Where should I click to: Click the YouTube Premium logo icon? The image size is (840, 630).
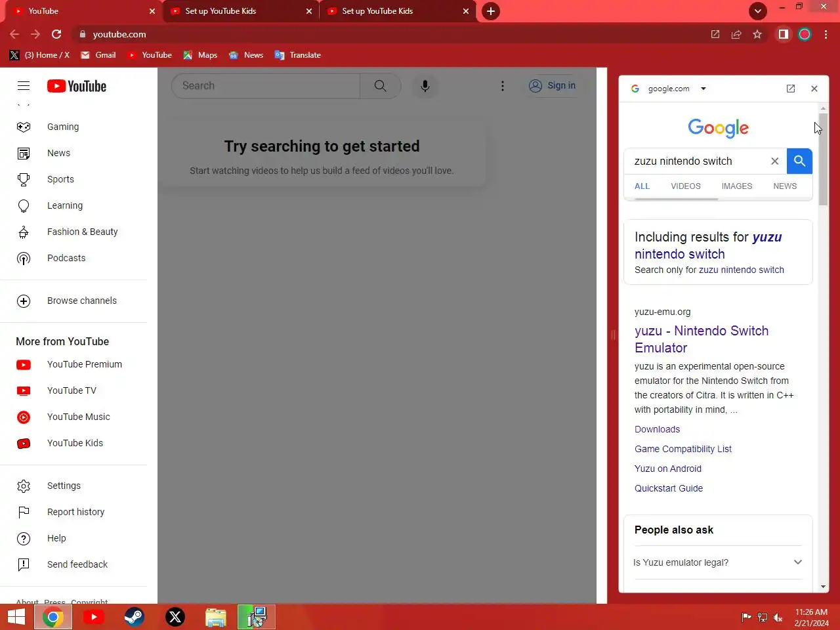click(24, 365)
